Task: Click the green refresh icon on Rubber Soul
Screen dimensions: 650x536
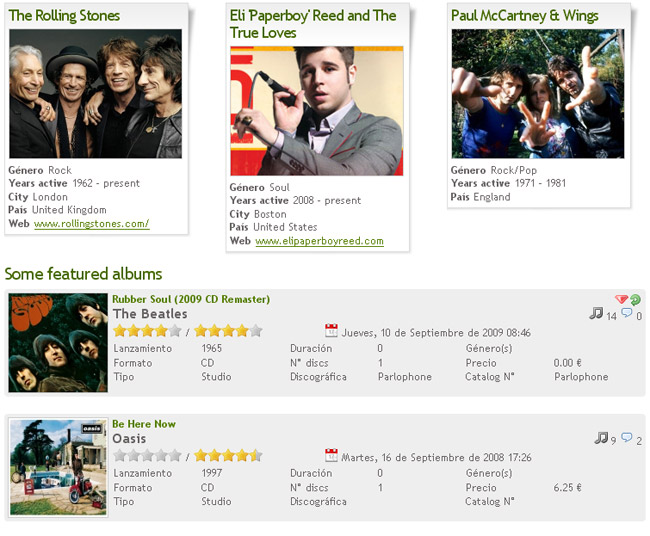Action: [634, 300]
